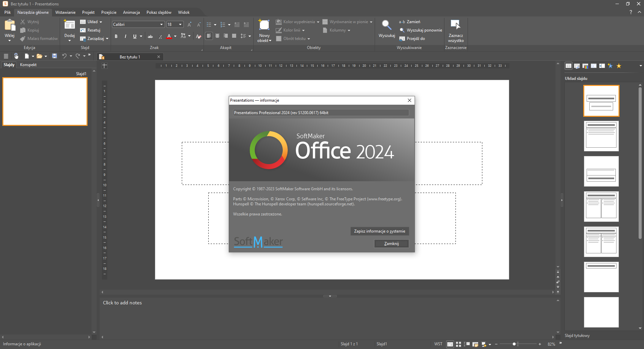Image resolution: width=644 pixels, height=349 pixels.
Task: Switch to the Wstawianie ribbon tab
Action: point(65,12)
